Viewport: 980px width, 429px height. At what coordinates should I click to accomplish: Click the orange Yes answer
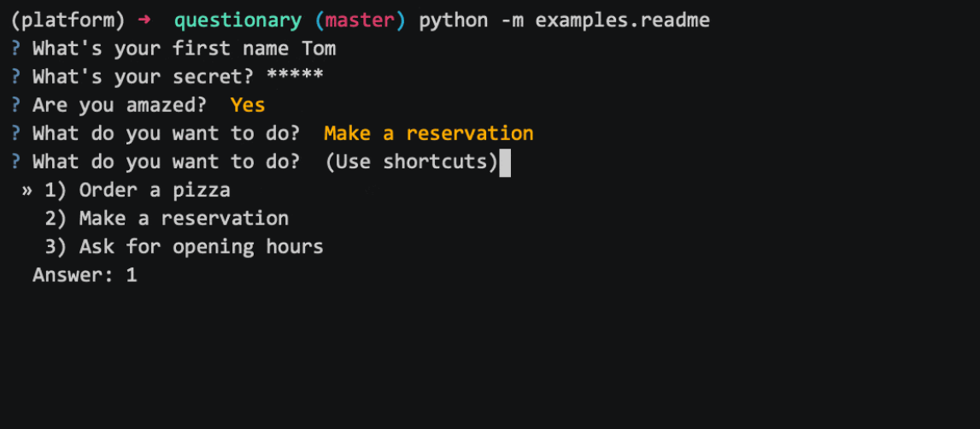248,105
